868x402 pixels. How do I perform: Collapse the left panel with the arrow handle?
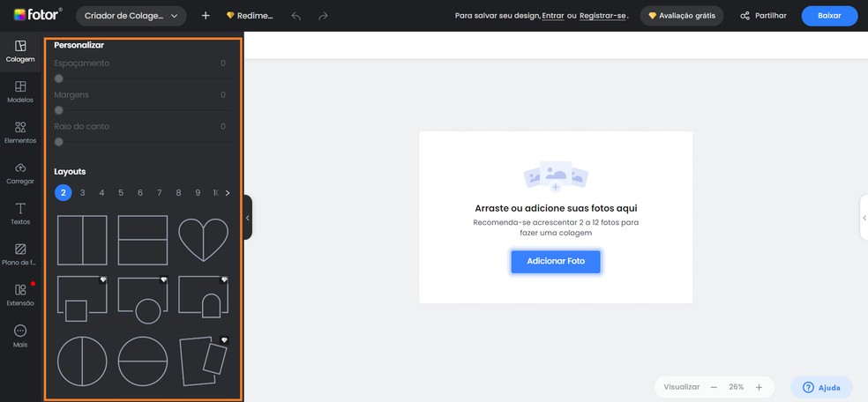click(x=248, y=218)
